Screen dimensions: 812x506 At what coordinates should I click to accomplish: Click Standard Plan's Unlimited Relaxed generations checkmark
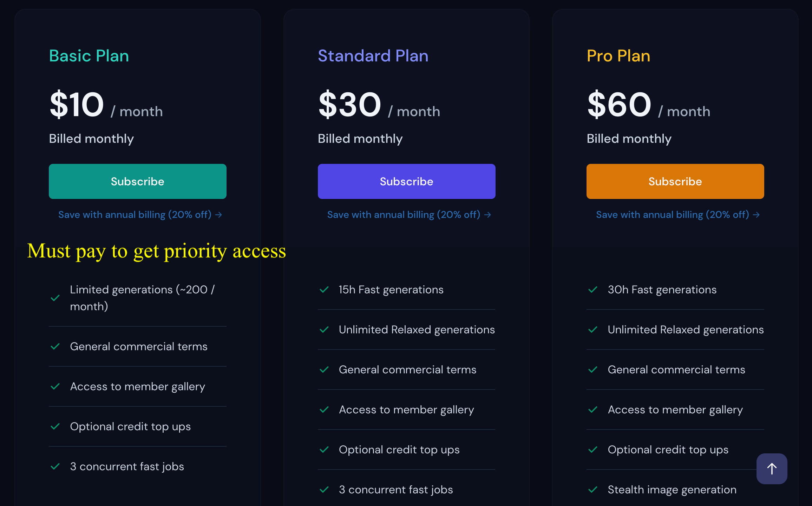pyautogui.click(x=324, y=329)
